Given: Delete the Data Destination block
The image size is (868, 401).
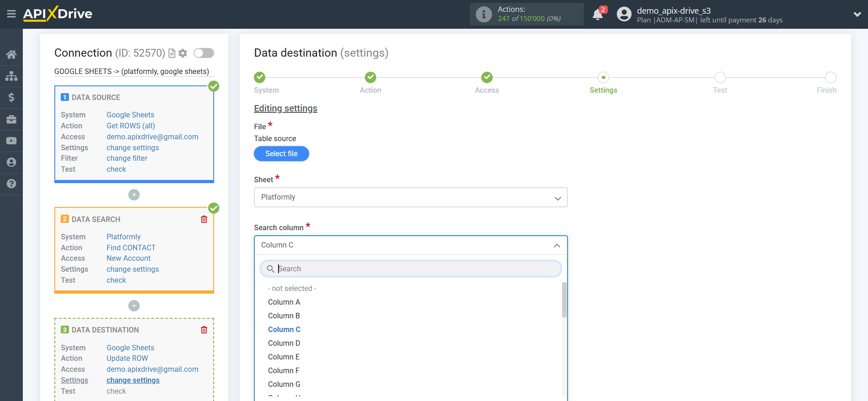Looking at the screenshot, I should pos(204,330).
